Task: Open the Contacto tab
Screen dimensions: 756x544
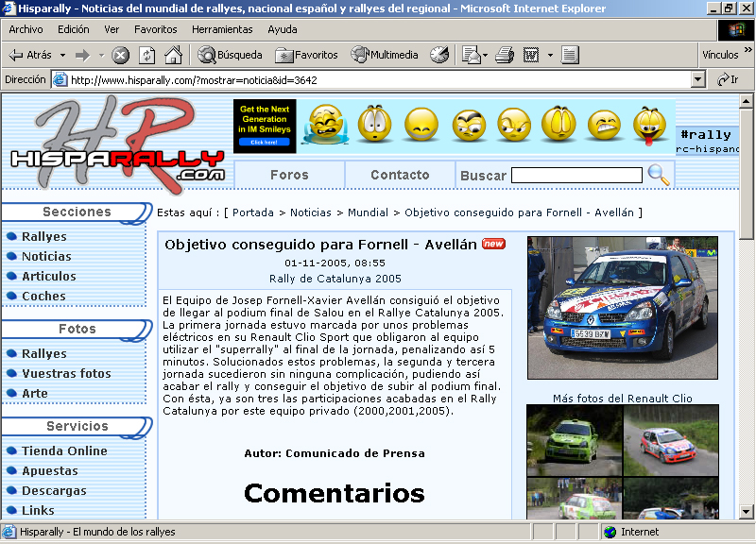Action: pyautogui.click(x=400, y=175)
